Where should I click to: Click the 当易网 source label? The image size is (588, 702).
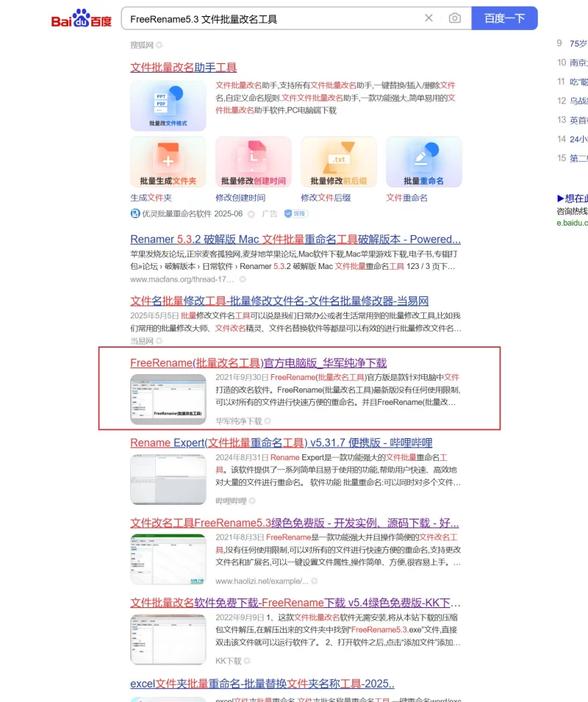coord(141,341)
